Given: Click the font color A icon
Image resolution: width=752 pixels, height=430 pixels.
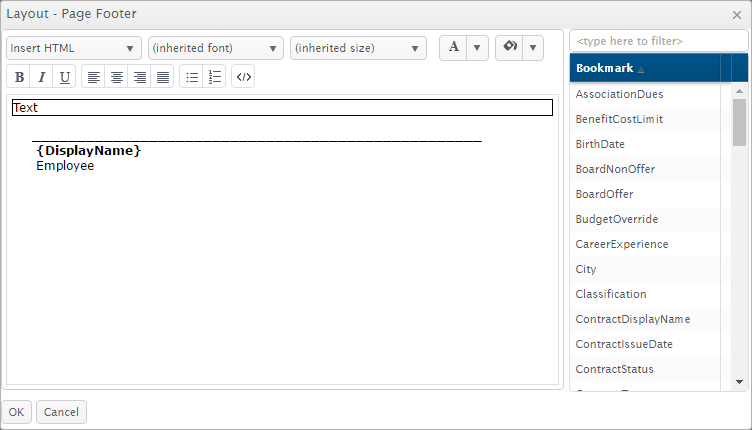Looking at the screenshot, I should 454,48.
